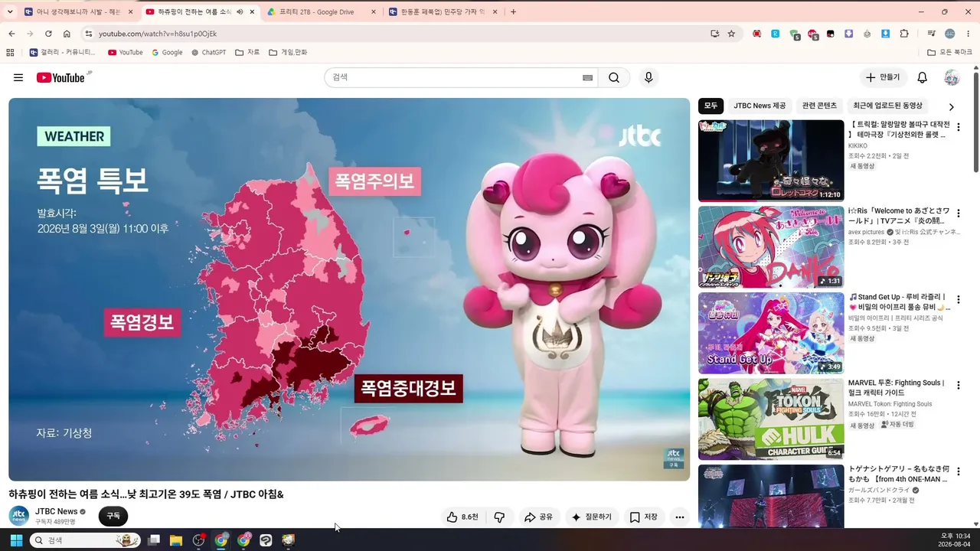The image size is (980, 551).
Task: Open options for MARVEL Fighting Souls video
Action: tap(958, 386)
